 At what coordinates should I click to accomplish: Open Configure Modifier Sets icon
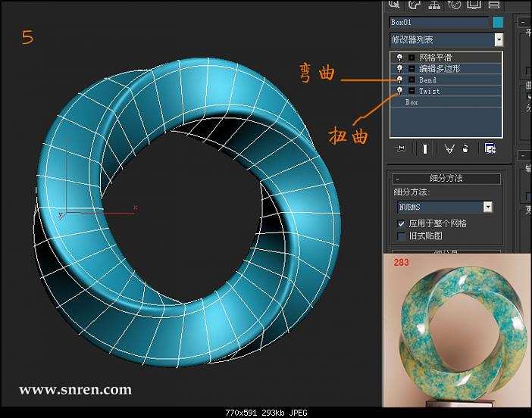pyautogui.click(x=490, y=148)
